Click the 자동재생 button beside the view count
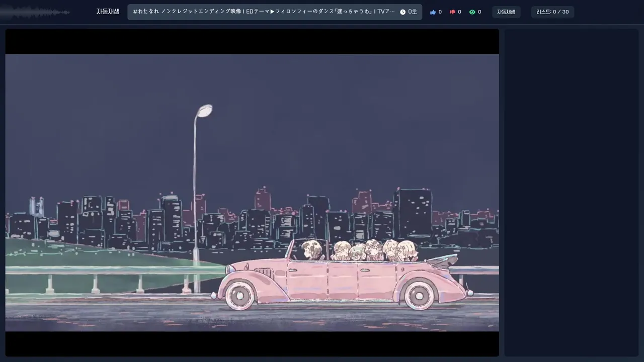 point(506,12)
